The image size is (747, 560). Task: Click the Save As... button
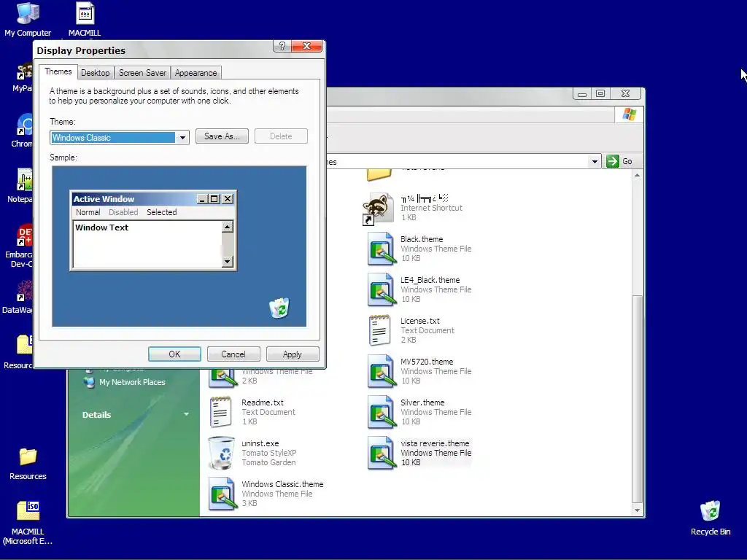pos(222,136)
